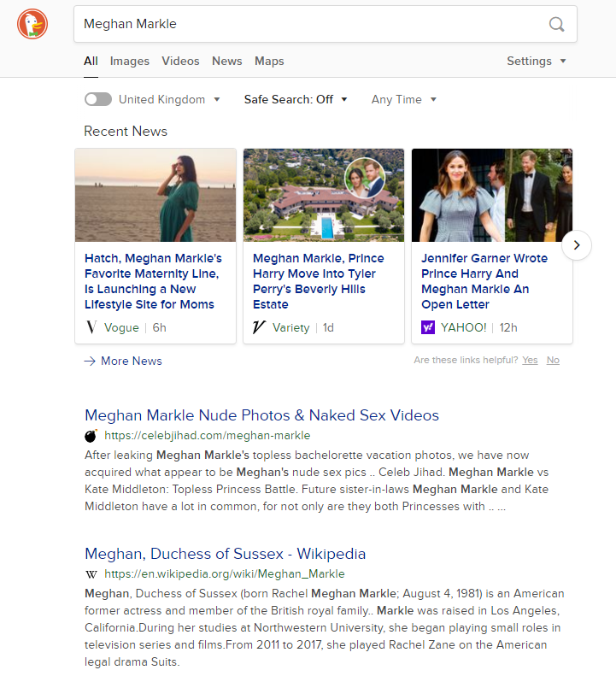Click the next arrow in the news carousel
Viewport: 616px width, 676px height.
(x=577, y=245)
